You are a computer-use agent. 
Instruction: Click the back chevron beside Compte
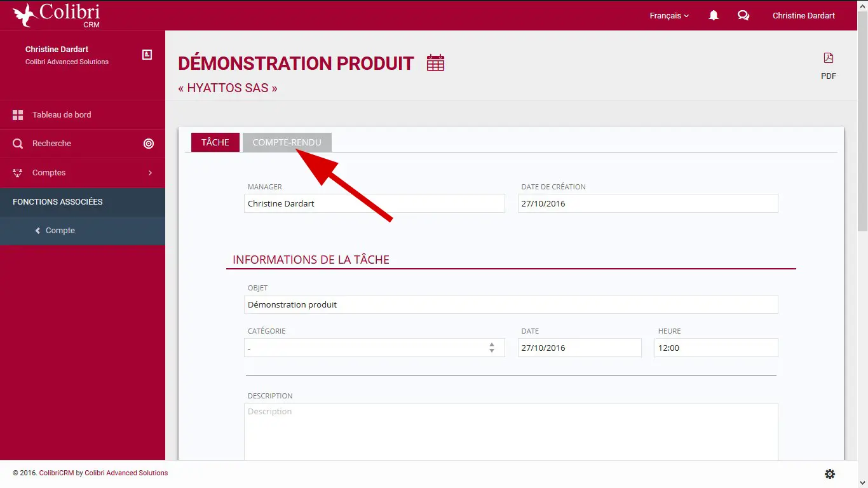(x=37, y=231)
